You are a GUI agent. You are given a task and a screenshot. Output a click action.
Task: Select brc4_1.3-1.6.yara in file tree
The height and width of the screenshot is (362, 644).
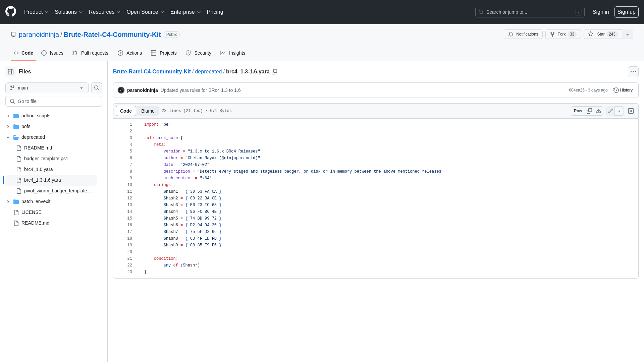pyautogui.click(x=51, y=180)
